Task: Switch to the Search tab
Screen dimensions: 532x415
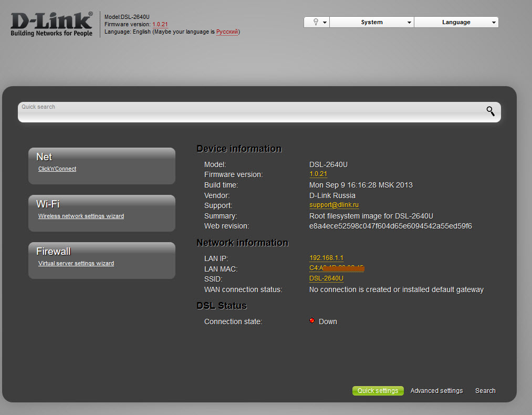Action: pos(485,390)
